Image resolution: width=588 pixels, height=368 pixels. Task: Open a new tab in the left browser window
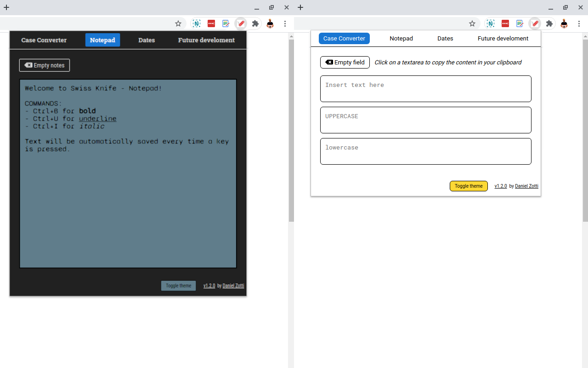pyautogui.click(x=6, y=7)
